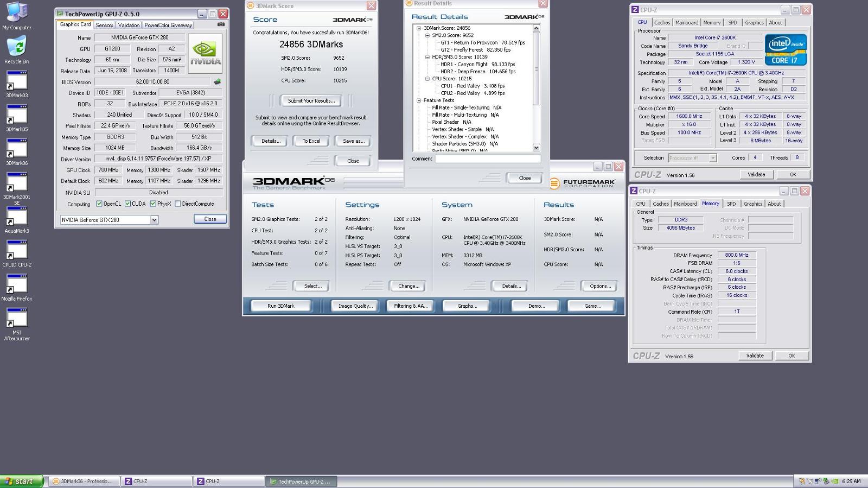This screenshot has height=488, width=868.
Task: Toggle the OpenCL checkbox in GPU-Z
Action: click(99, 204)
